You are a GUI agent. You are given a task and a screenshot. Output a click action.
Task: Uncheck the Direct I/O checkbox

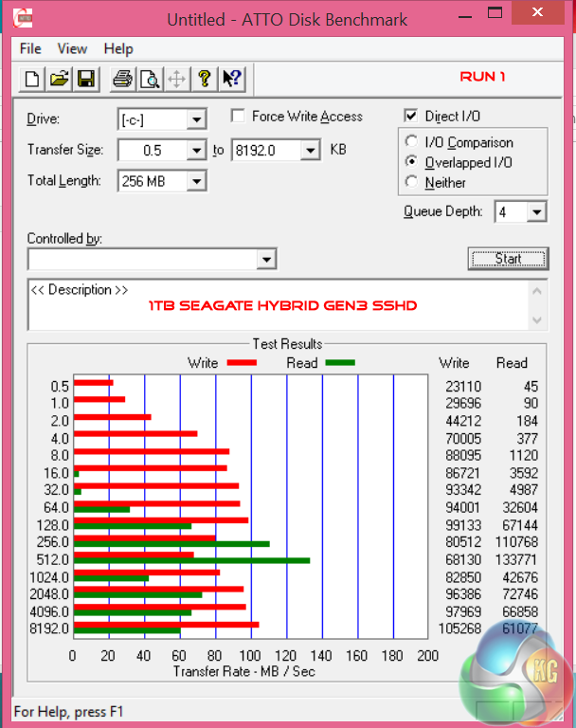411,116
